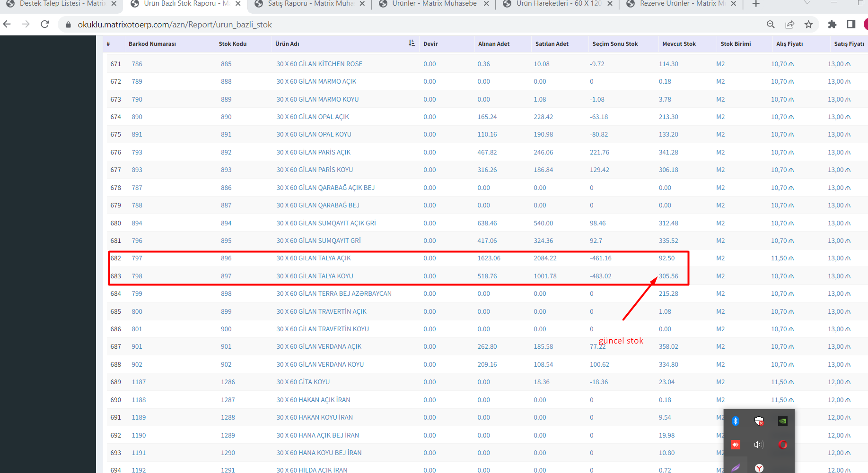Screen dimensions: 868x473
Task: Bookmark this page with the star icon
Action: (808, 24)
